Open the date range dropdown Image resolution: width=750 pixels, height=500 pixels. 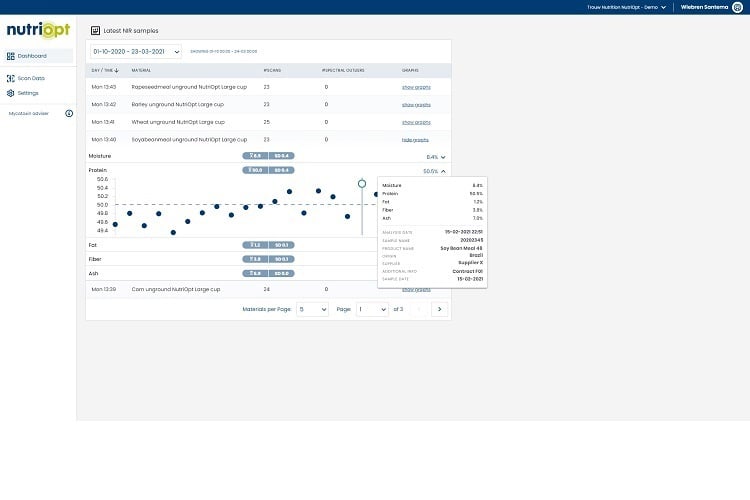coord(136,51)
